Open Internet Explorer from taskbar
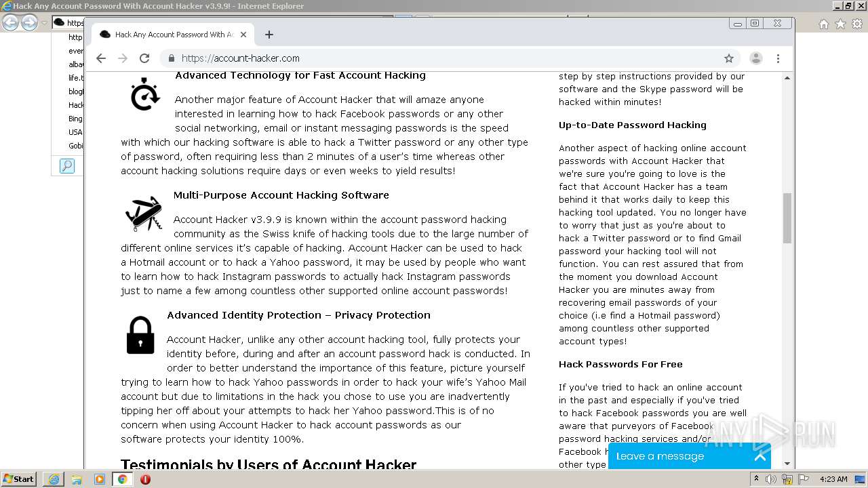 pyautogui.click(x=54, y=479)
